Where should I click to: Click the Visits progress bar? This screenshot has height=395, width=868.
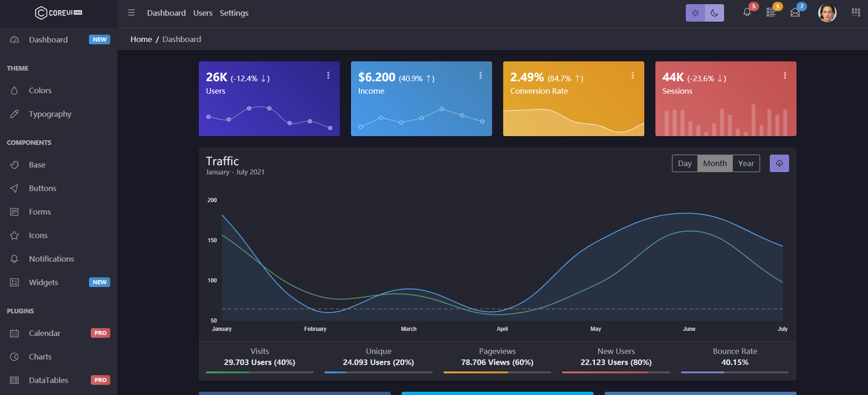[260, 372]
